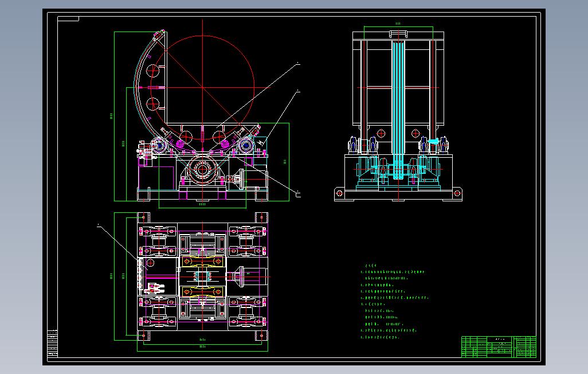Viewport: 588px width, 374px height.
Task: Click the green title block table
Action: [499, 346]
